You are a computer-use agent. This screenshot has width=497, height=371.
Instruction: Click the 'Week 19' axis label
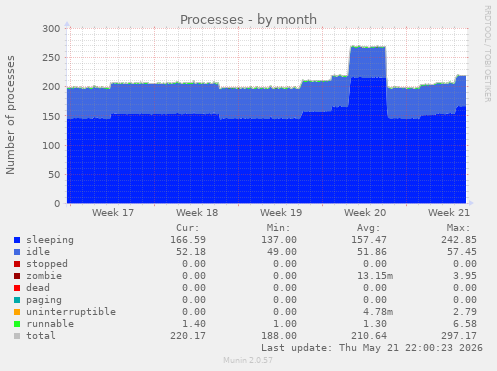tap(281, 213)
